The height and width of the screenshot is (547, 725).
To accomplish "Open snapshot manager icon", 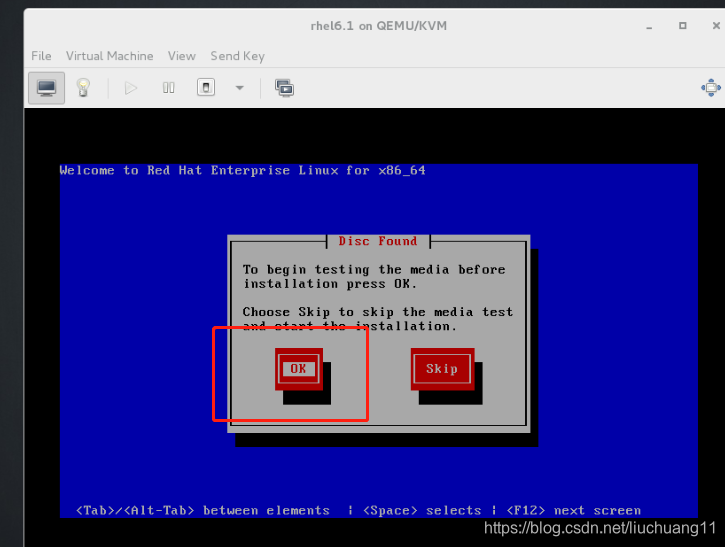I will click(284, 88).
